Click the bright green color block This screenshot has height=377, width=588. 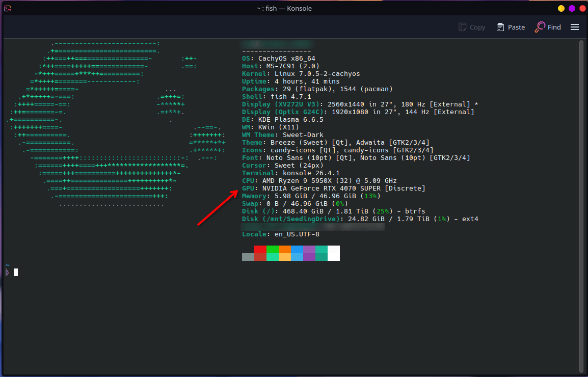[273, 250]
